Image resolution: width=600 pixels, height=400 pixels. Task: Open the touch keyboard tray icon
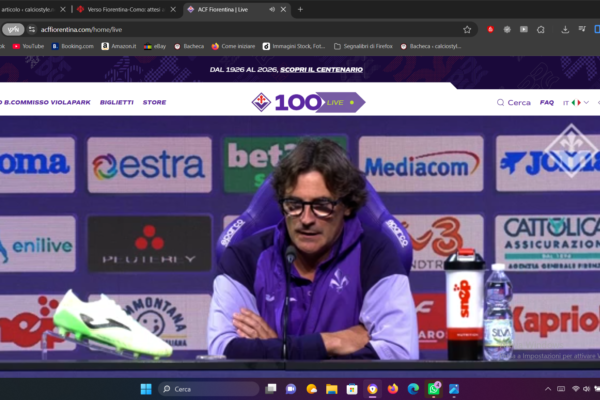561,389
